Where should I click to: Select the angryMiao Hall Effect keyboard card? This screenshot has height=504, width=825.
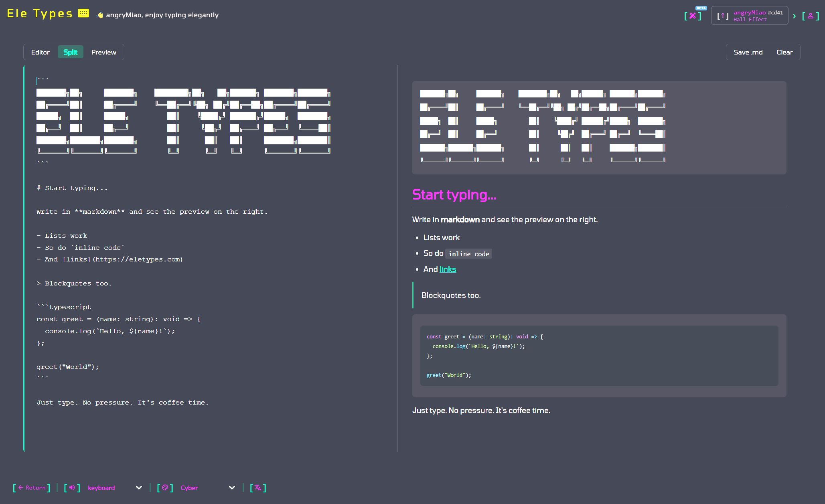coord(750,16)
